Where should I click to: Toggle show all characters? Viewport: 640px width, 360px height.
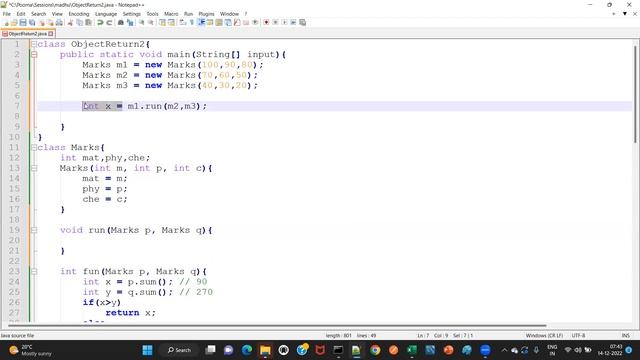pos(191,22)
